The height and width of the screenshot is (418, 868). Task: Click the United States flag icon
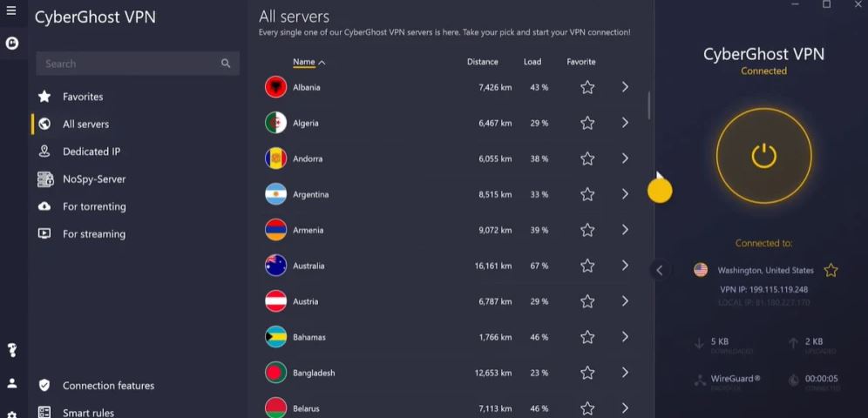coord(701,270)
